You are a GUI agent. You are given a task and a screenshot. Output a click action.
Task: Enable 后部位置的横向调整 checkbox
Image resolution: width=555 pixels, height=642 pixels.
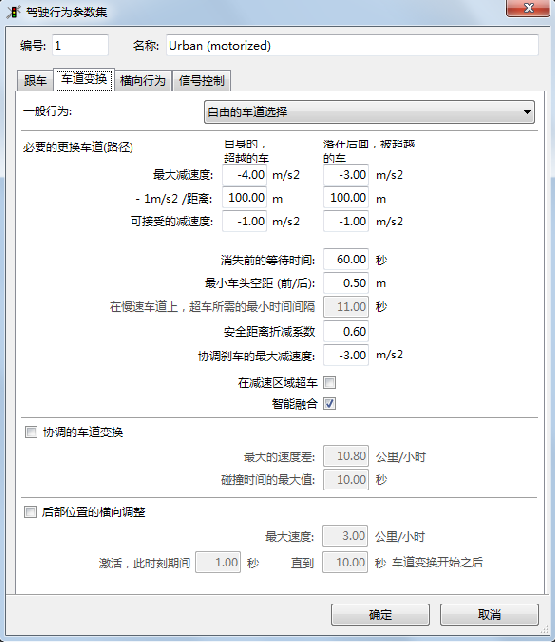[x=30, y=512]
